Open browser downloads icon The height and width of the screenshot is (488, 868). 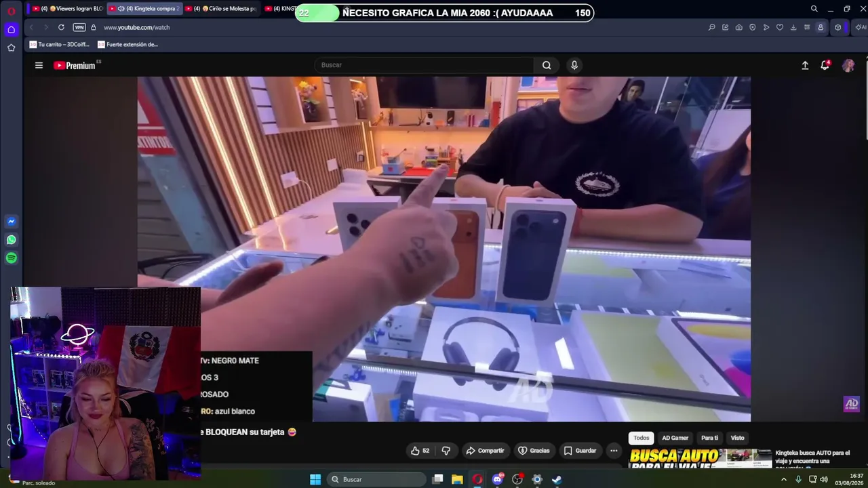click(x=793, y=27)
